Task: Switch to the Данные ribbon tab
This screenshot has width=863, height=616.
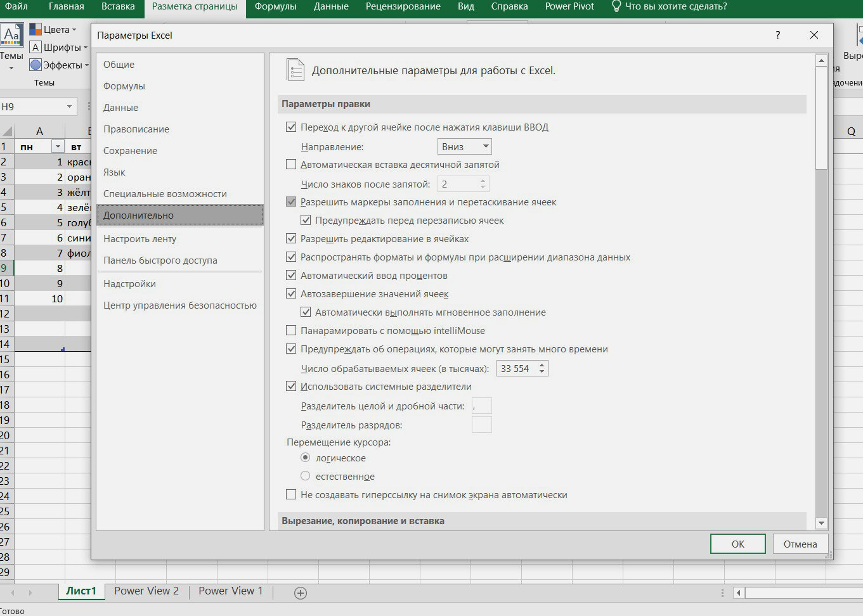Action: [331, 6]
